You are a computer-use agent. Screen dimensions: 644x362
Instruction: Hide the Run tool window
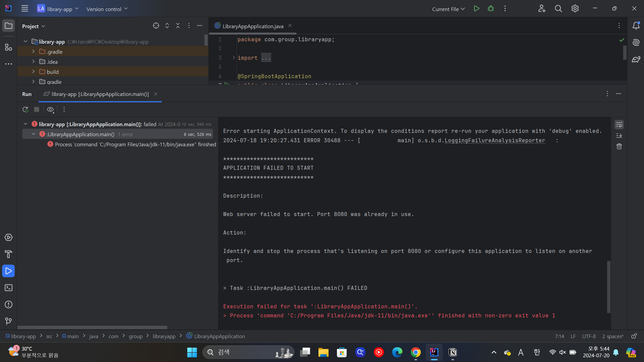[618, 94]
